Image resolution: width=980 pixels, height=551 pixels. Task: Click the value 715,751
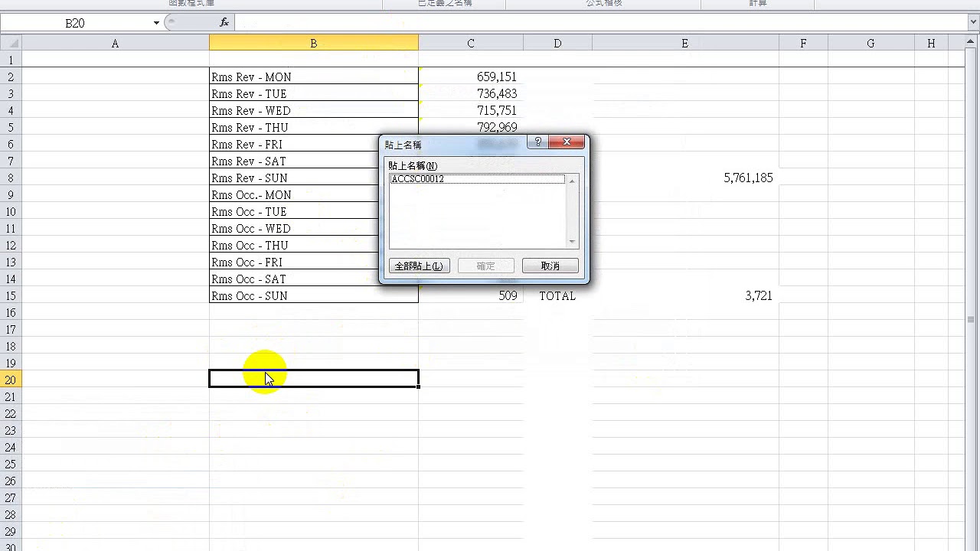(x=496, y=110)
